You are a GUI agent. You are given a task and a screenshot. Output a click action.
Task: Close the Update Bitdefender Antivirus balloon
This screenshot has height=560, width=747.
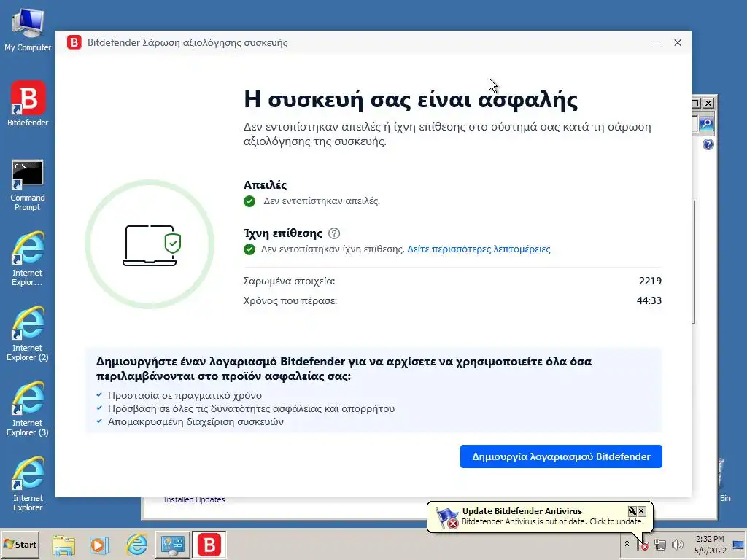[642, 511]
